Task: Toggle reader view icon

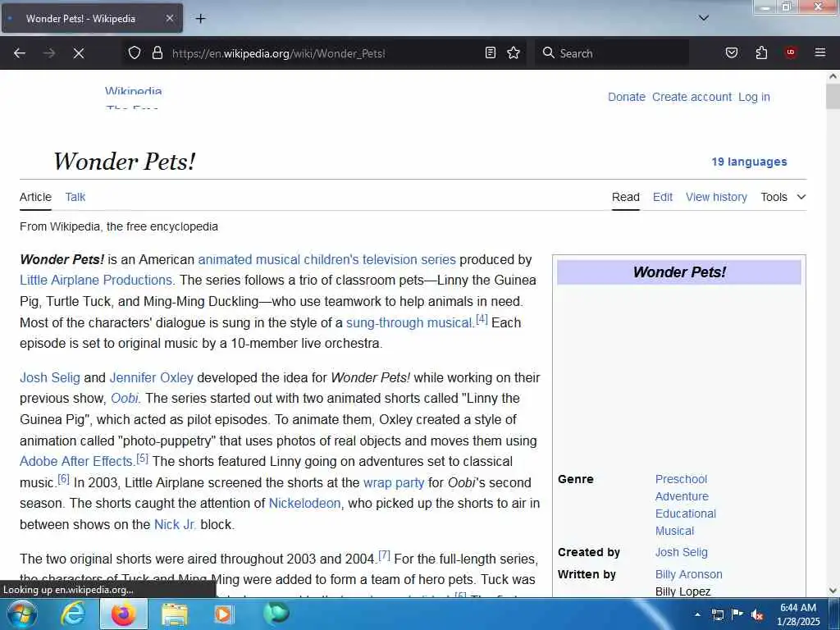Action: 491,52
